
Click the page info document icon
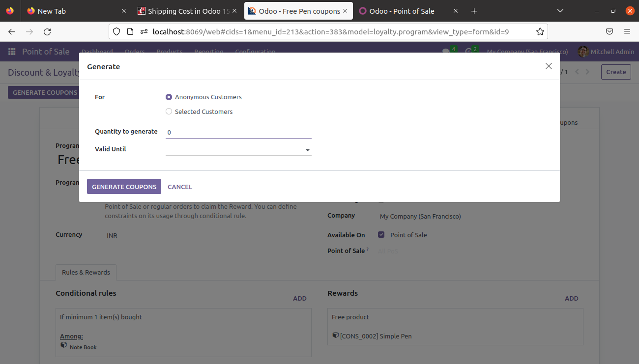[x=130, y=31]
